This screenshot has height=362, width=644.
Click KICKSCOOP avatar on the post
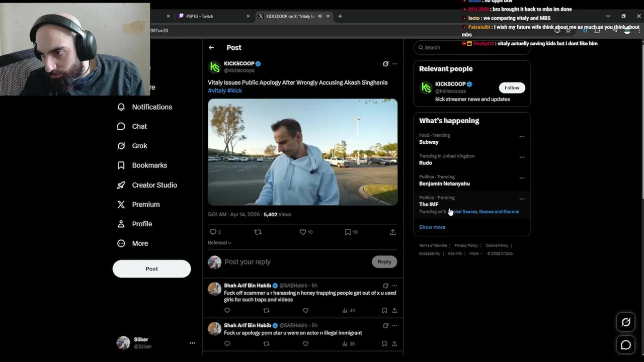tap(215, 67)
